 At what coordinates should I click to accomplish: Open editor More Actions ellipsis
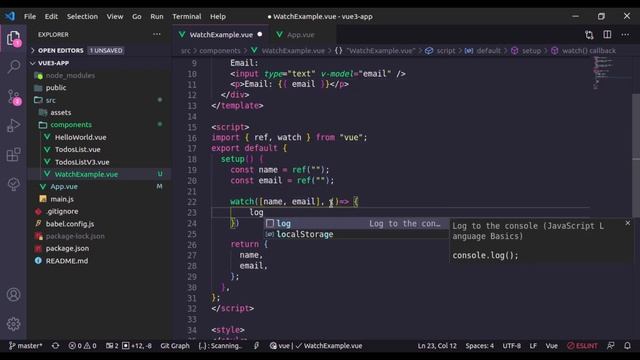(x=625, y=35)
